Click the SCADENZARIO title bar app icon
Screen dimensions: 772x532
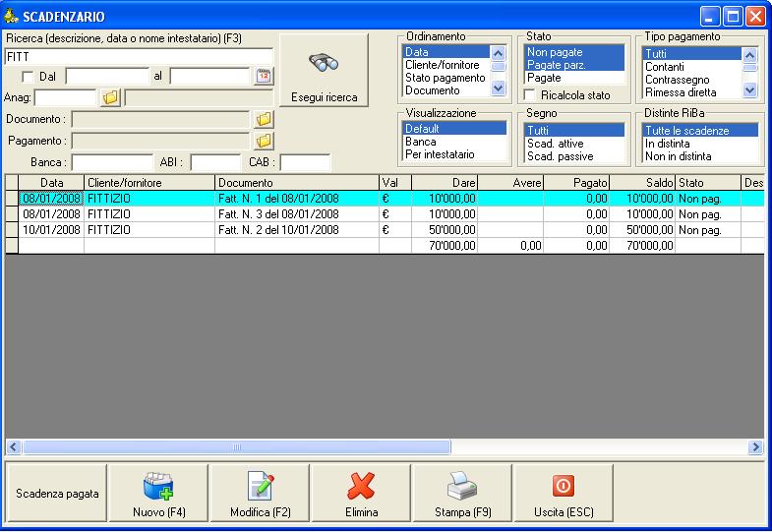11,17
